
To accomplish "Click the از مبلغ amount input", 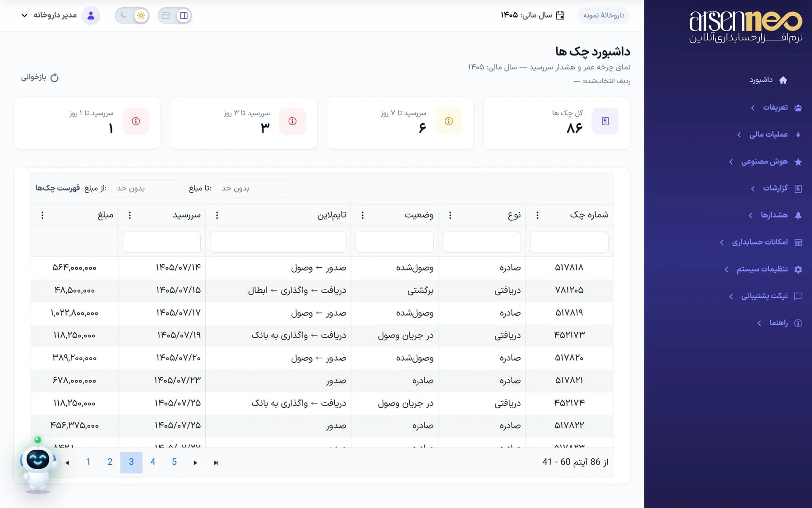I will point(148,188).
